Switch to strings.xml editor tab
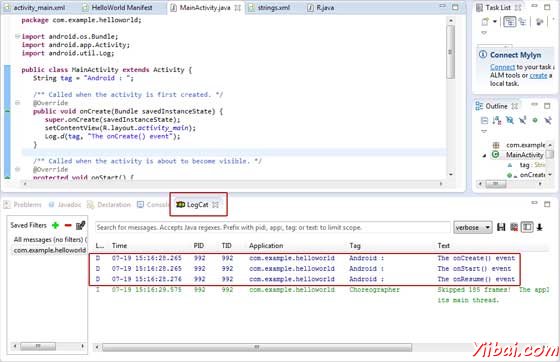The height and width of the screenshot is (362, 560). coord(269,7)
